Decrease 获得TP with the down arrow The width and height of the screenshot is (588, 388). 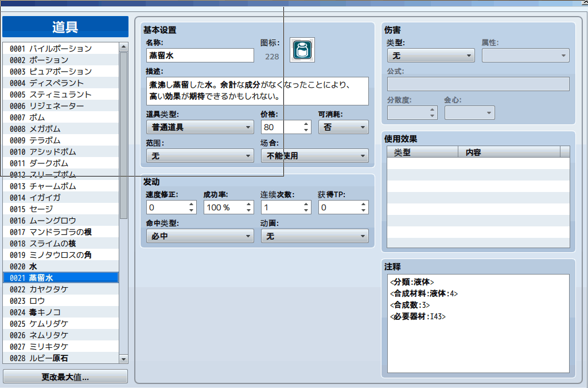tap(364, 210)
